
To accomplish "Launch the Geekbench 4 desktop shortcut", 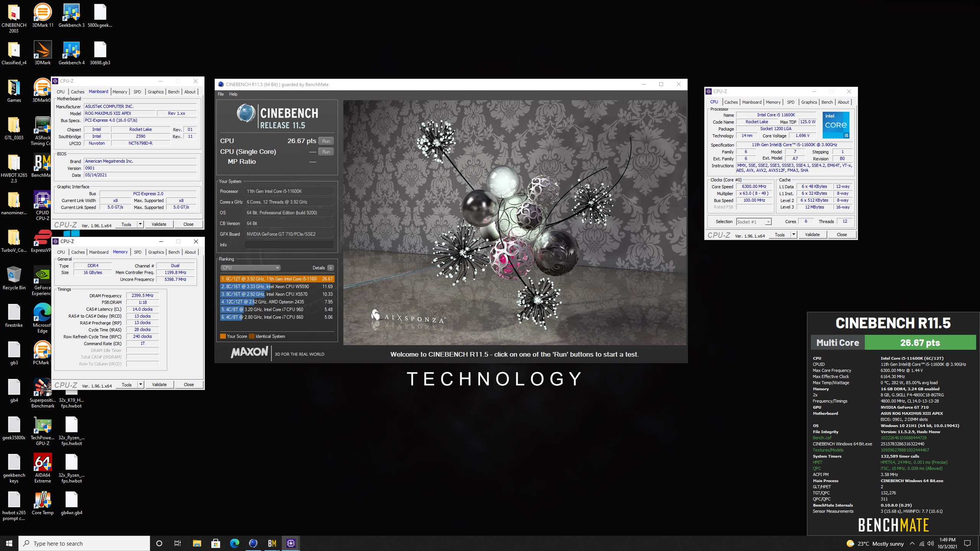I will pyautogui.click(x=71, y=53).
